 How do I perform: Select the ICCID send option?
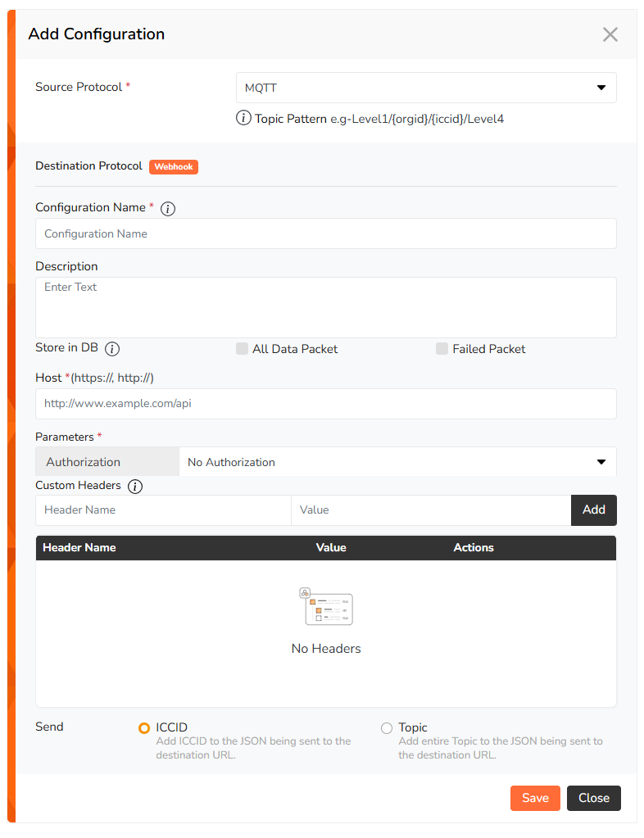coord(144,727)
